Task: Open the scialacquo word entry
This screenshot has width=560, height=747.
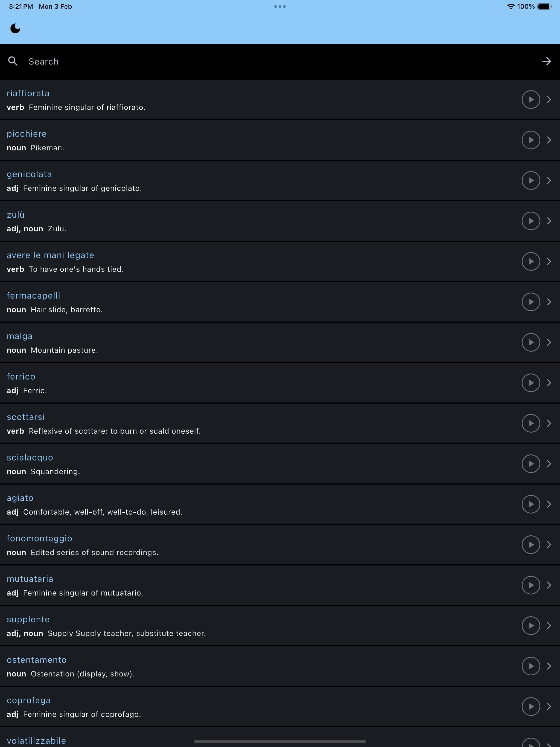Action: pyautogui.click(x=280, y=464)
